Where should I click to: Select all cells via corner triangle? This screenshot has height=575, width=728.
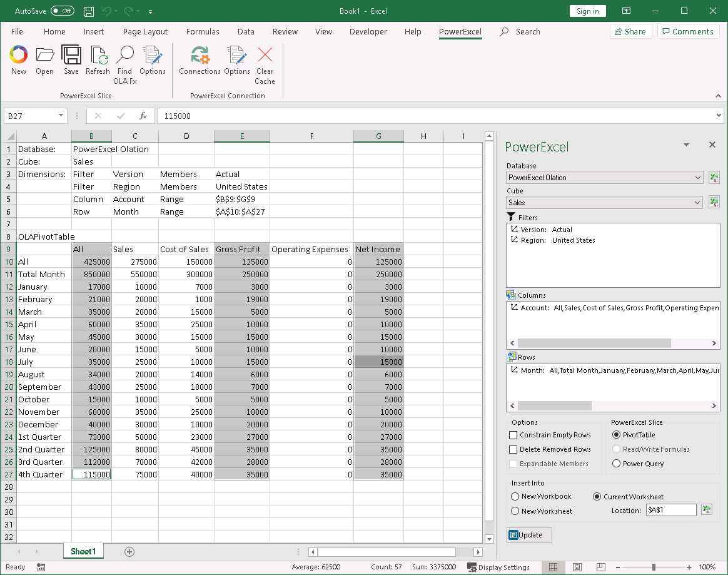pyautogui.click(x=10, y=136)
